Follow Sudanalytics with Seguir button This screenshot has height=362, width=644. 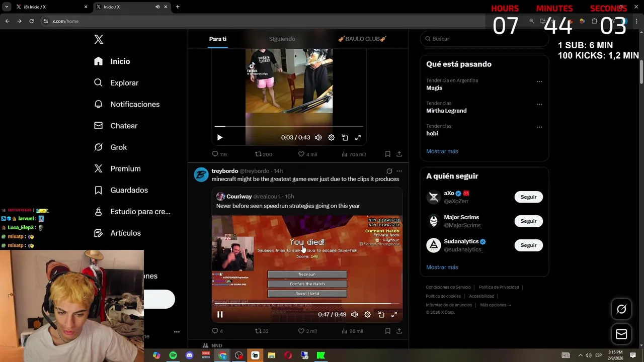pyautogui.click(x=528, y=245)
